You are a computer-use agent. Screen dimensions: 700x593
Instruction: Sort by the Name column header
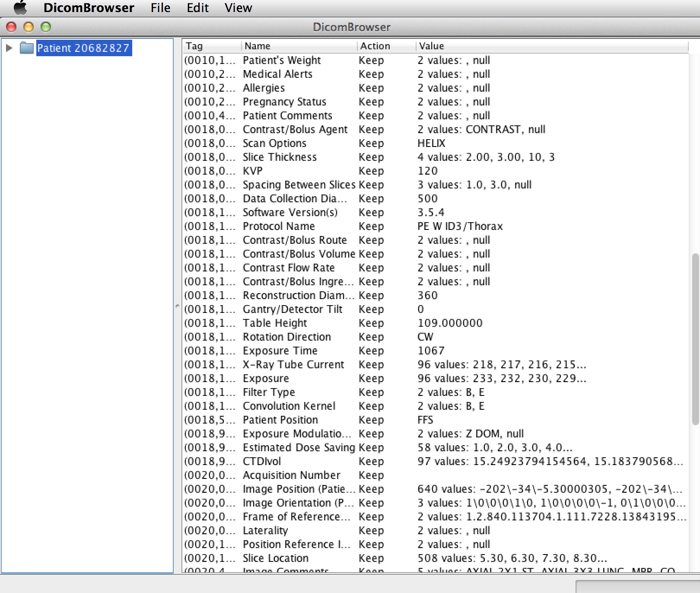pos(299,46)
